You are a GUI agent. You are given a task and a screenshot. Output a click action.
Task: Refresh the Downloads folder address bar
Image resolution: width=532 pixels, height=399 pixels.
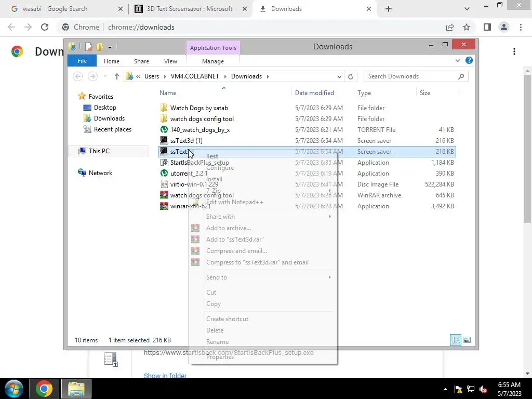tap(351, 76)
